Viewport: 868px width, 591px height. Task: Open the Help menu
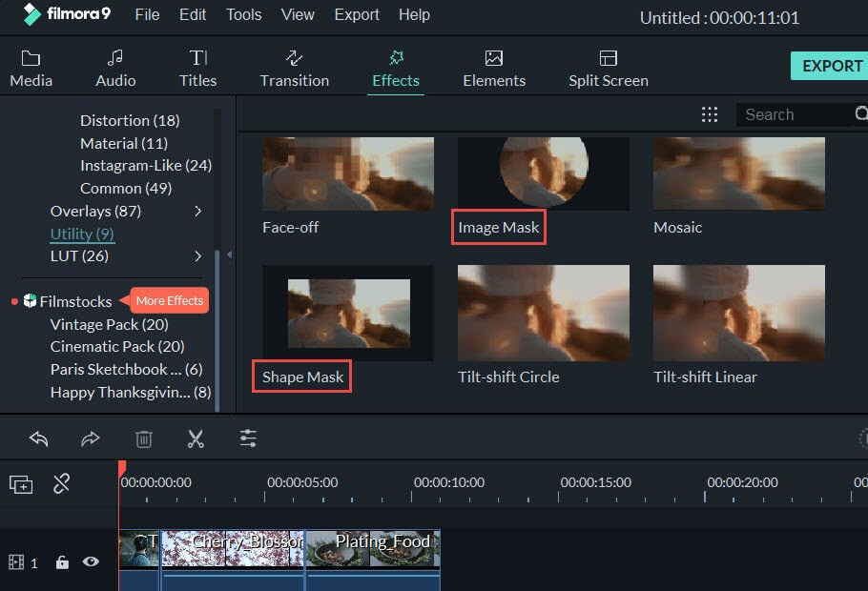click(x=414, y=14)
